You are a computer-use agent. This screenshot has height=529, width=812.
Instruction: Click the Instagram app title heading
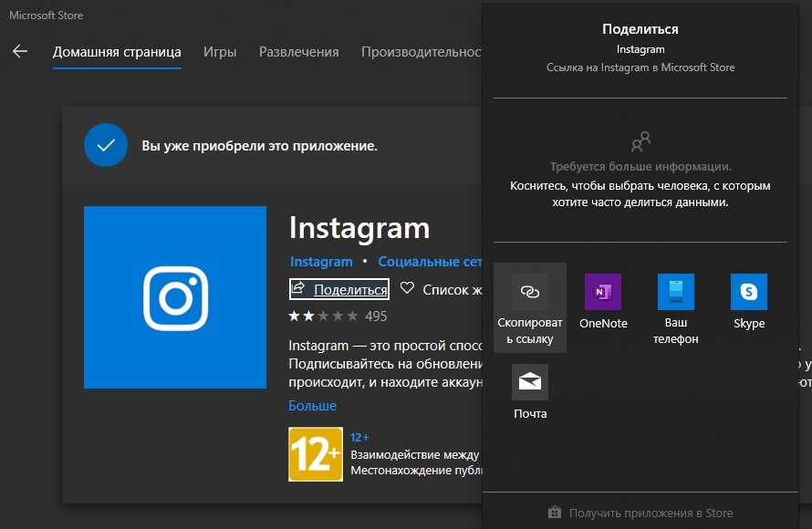click(359, 228)
